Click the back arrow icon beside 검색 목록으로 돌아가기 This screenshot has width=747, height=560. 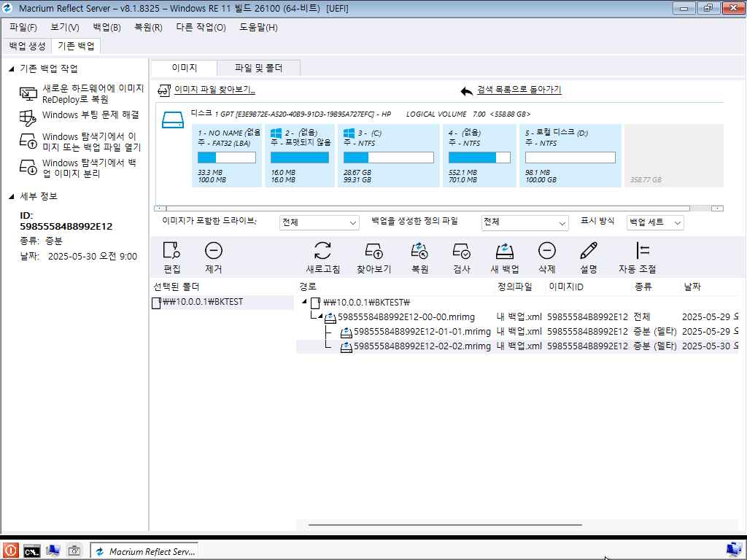click(467, 91)
